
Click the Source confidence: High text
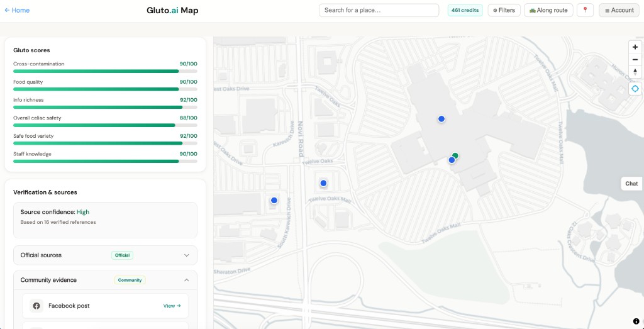point(55,212)
